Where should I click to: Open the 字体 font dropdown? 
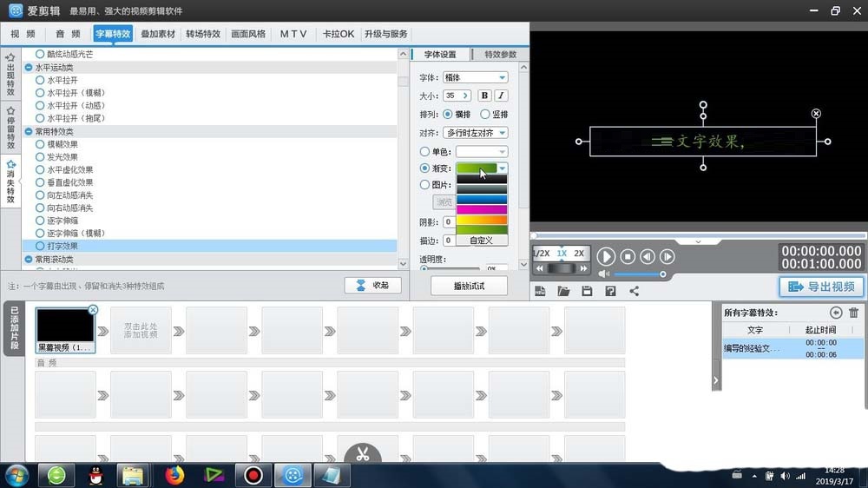475,77
